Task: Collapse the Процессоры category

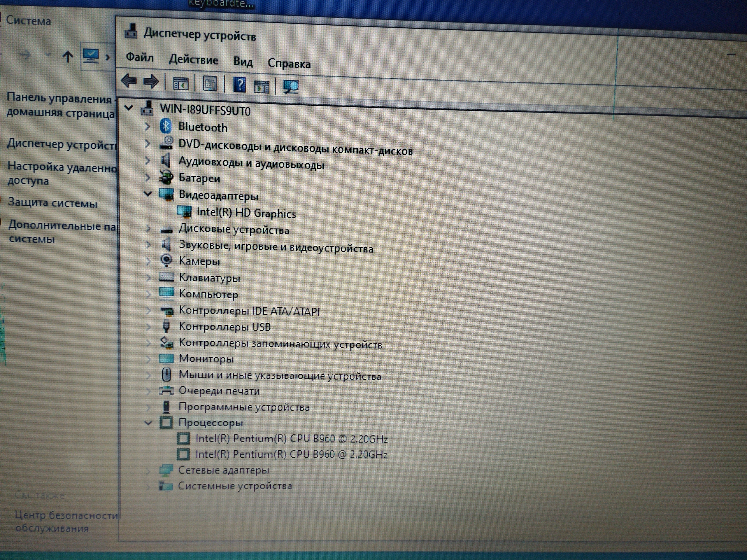Action: 148,423
